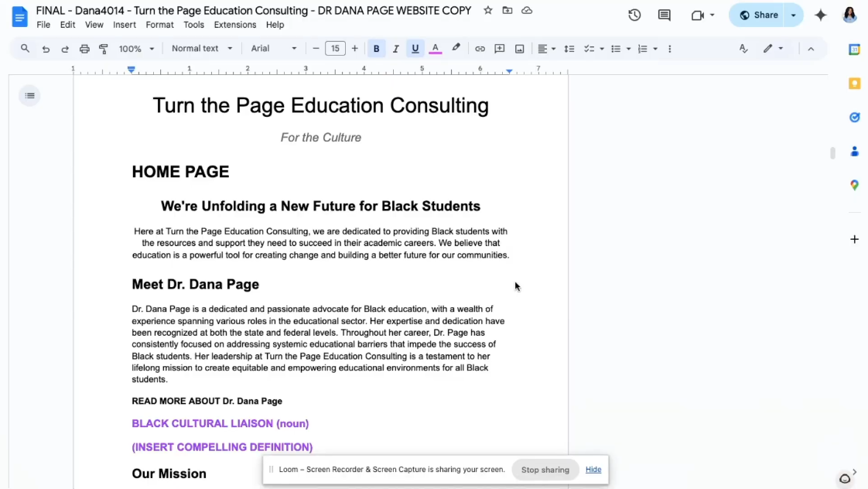The height and width of the screenshot is (489, 868).
Task: Open Google account avatar
Action: 850,15
